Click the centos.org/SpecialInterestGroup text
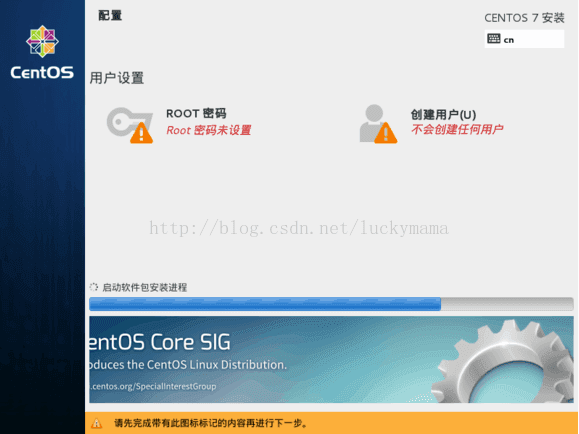This screenshot has width=579, height=434. (153, 386)
